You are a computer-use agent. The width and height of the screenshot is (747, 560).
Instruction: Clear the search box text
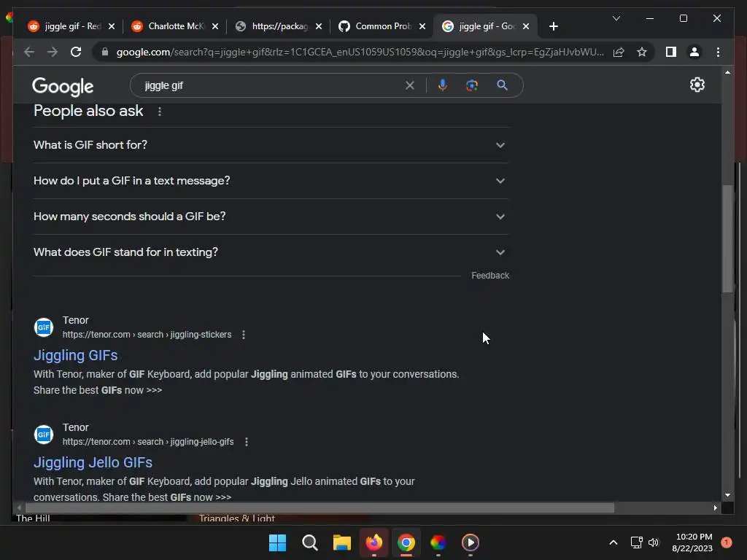410,85
